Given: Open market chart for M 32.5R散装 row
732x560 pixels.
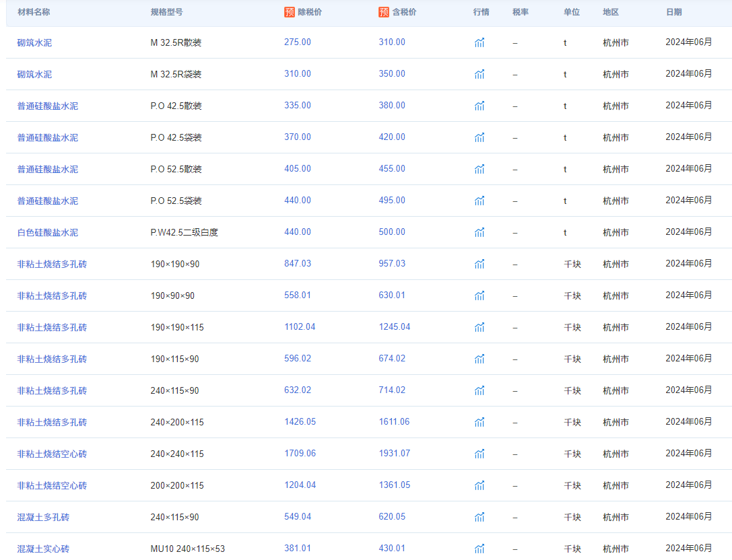Looking at the screenshot, I should click(x=479, y=42).
